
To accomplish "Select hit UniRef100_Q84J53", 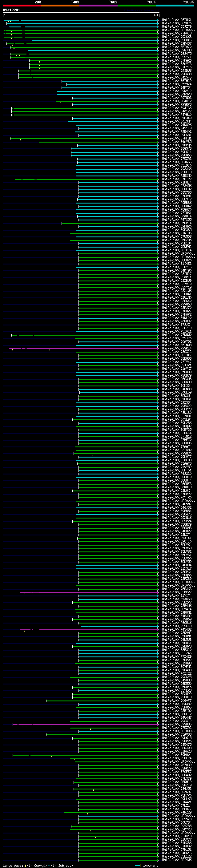I will 177,789.
